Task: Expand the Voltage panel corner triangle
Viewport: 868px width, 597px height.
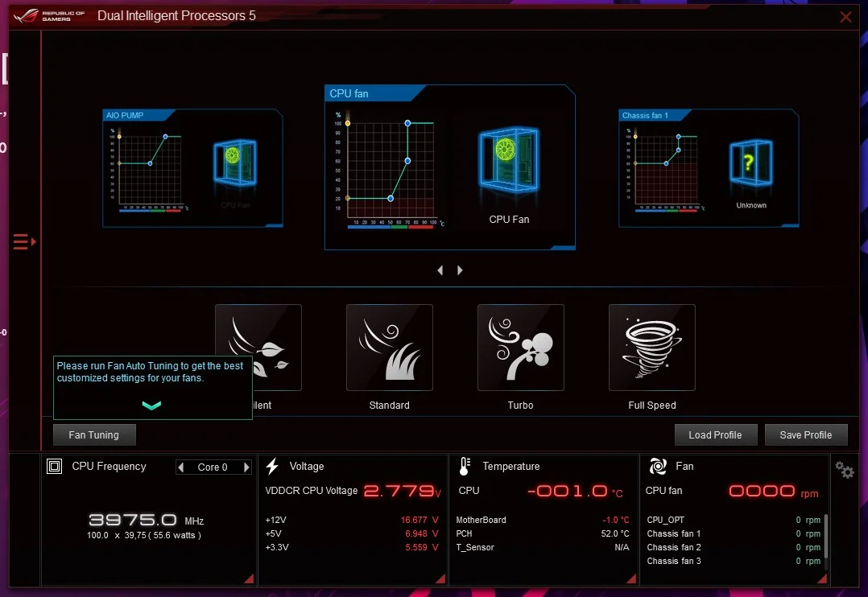Action: (x=440, y=578)
